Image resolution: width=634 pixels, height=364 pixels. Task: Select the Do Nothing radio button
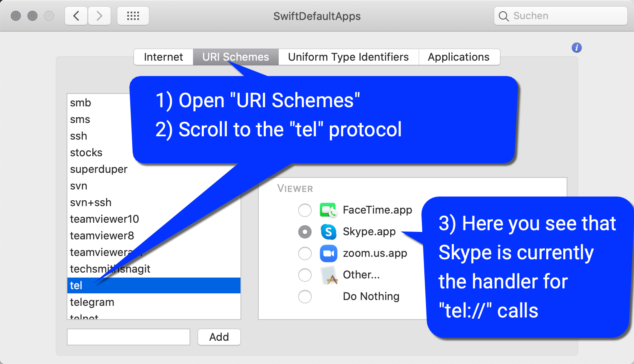[305, 297]
